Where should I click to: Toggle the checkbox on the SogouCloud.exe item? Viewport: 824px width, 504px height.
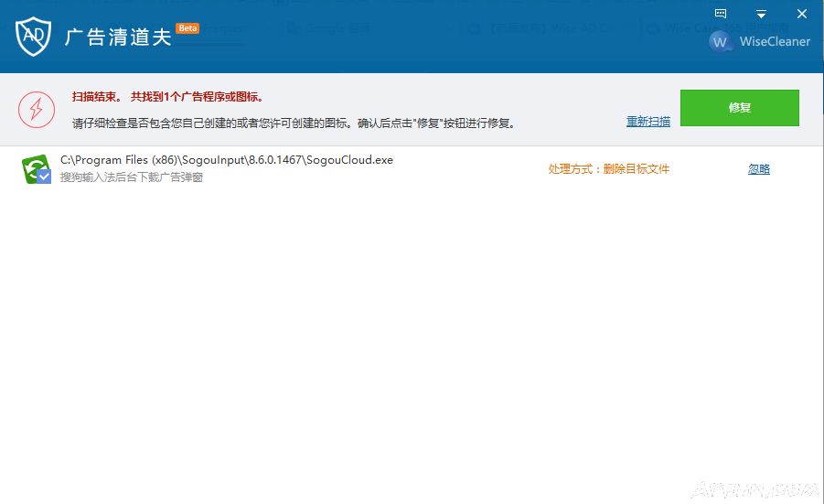click(44, 177)
